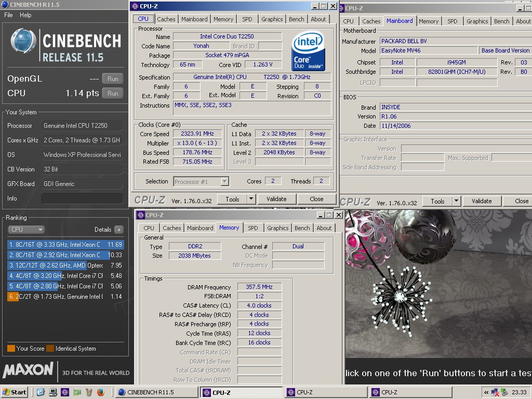This screenshot has width=532, height=399.
Task: Click Tools button in Mainboard CPU-Z window
Action: (x=437, y=202)
